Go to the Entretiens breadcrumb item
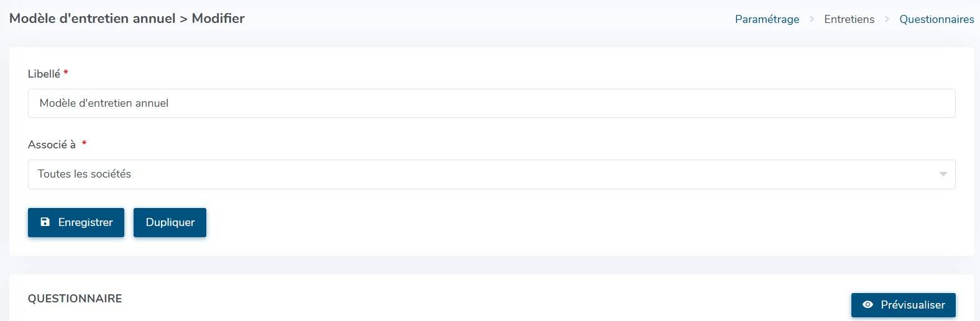The height and width of the screenshot is (321, 980). point(849,19)
